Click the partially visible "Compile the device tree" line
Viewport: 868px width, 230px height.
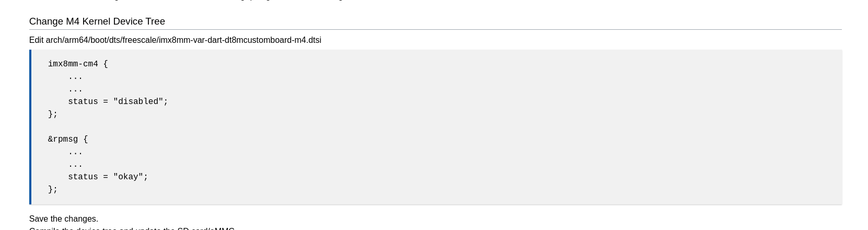132,228
